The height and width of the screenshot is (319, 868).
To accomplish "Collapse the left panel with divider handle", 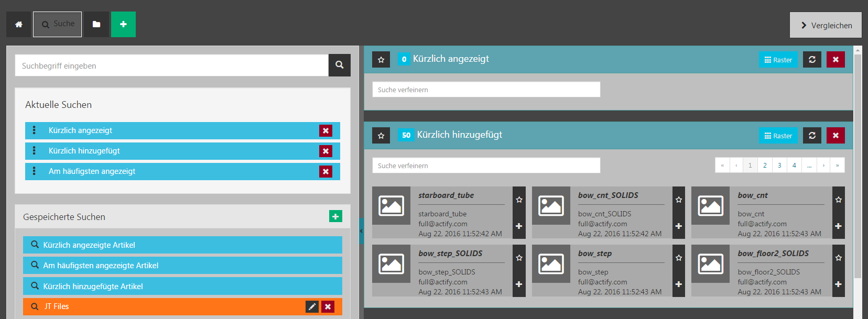I will pyautogui.click(x=361, y=231).
